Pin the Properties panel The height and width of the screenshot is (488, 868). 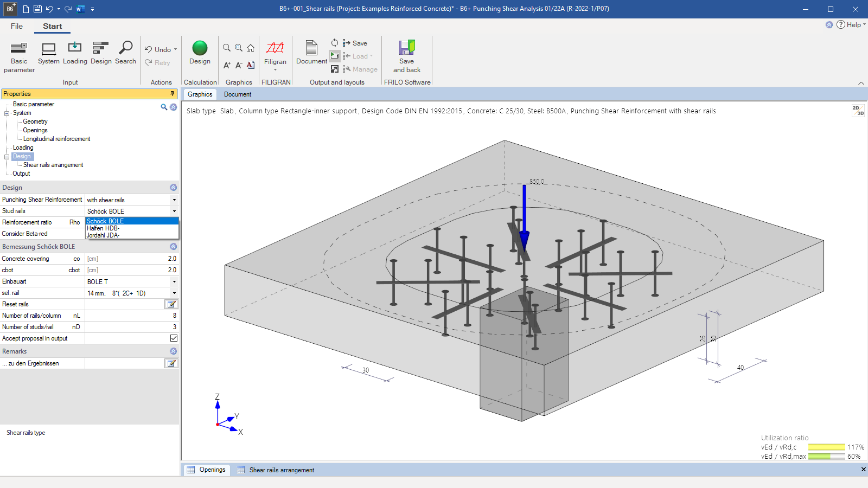tap(173, 94)
